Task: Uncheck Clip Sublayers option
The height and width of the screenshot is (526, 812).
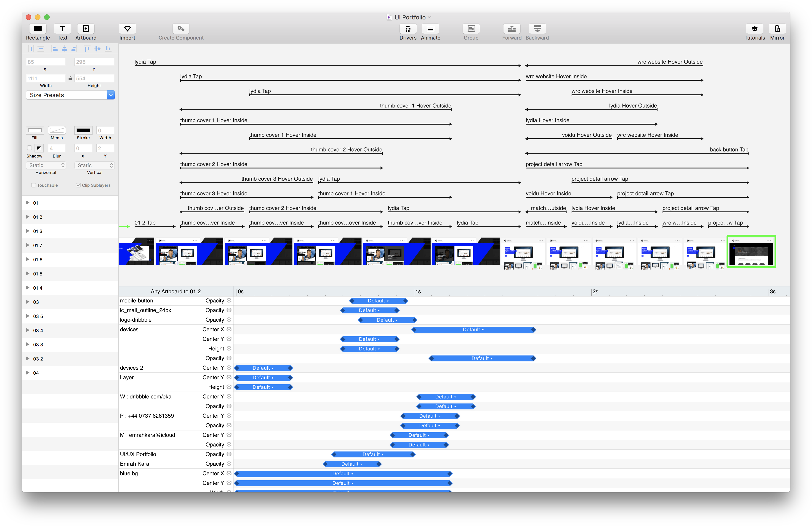Action: click(78, 185)
